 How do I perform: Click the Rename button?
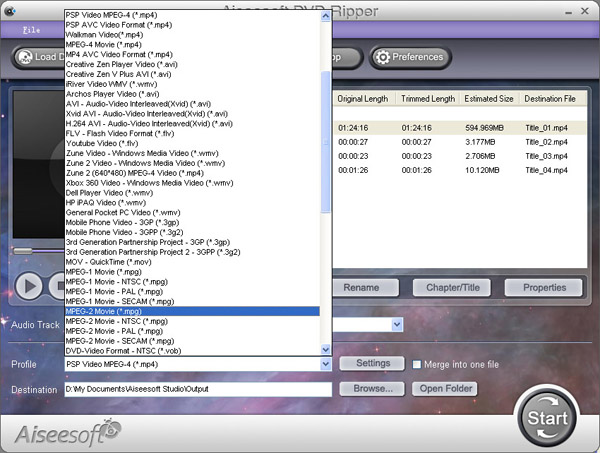coord(361,287)
